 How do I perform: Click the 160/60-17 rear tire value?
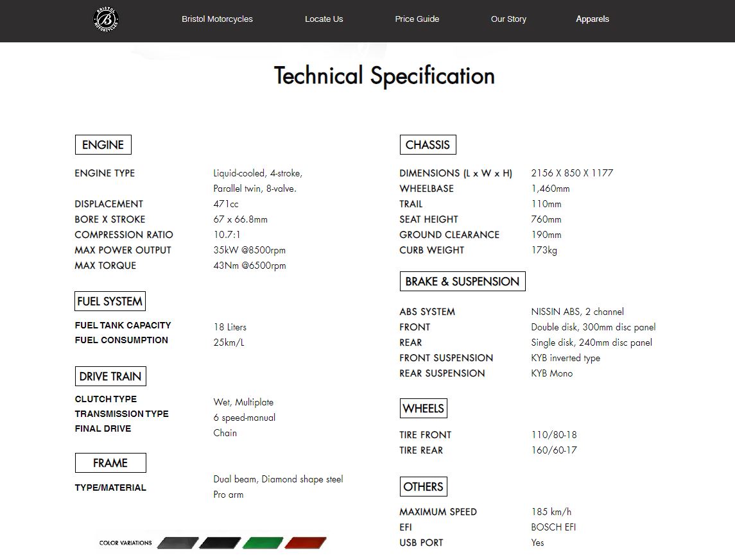coord(554,450)
